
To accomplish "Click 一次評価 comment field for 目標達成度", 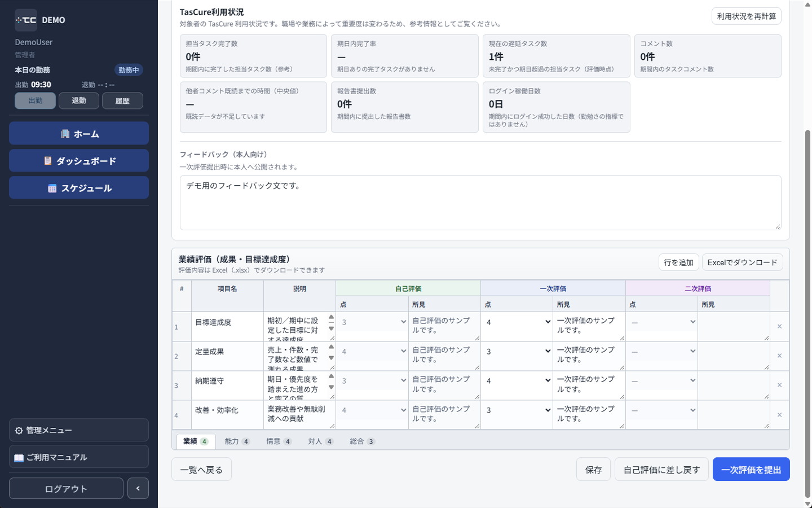I will 589,326.
